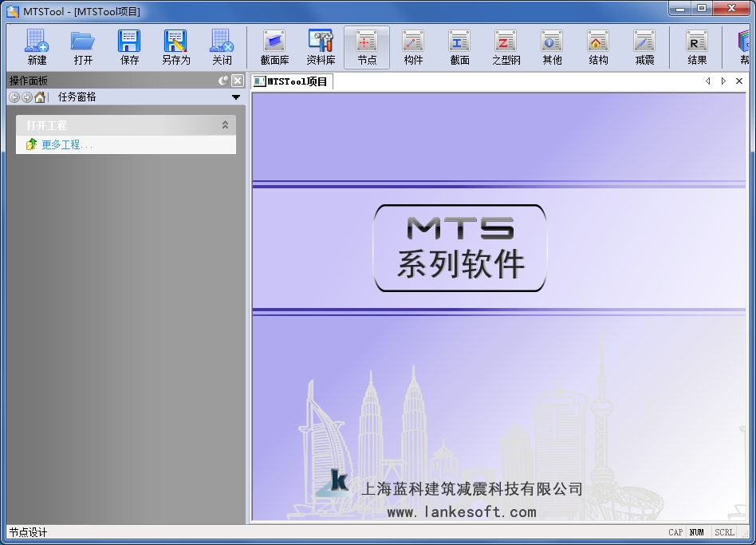
Task: Select the 截面 section design tool
Action: 459,46
